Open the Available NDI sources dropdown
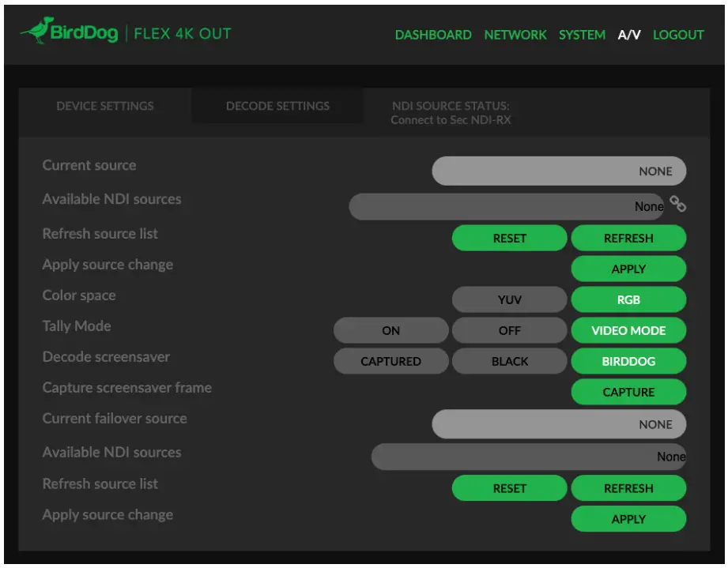The height and width of the screenshot is (568, 728). tap(506, 206)
